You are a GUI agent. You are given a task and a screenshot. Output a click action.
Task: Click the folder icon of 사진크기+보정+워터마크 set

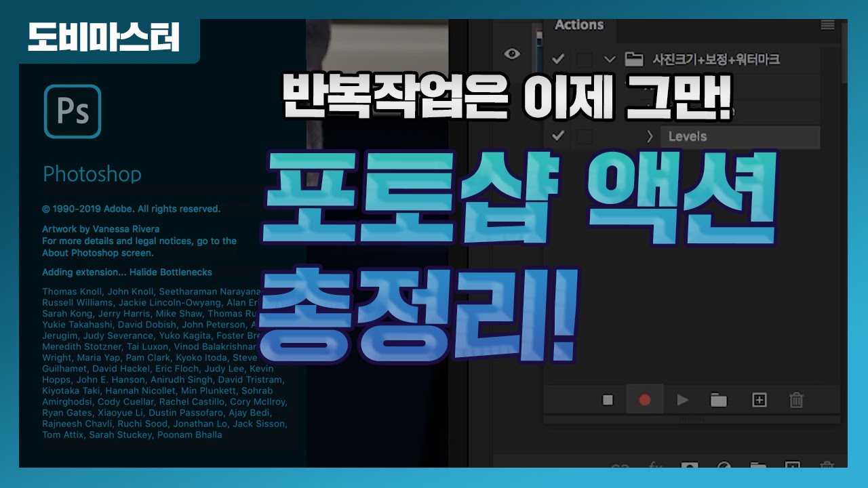coord(634,59)
